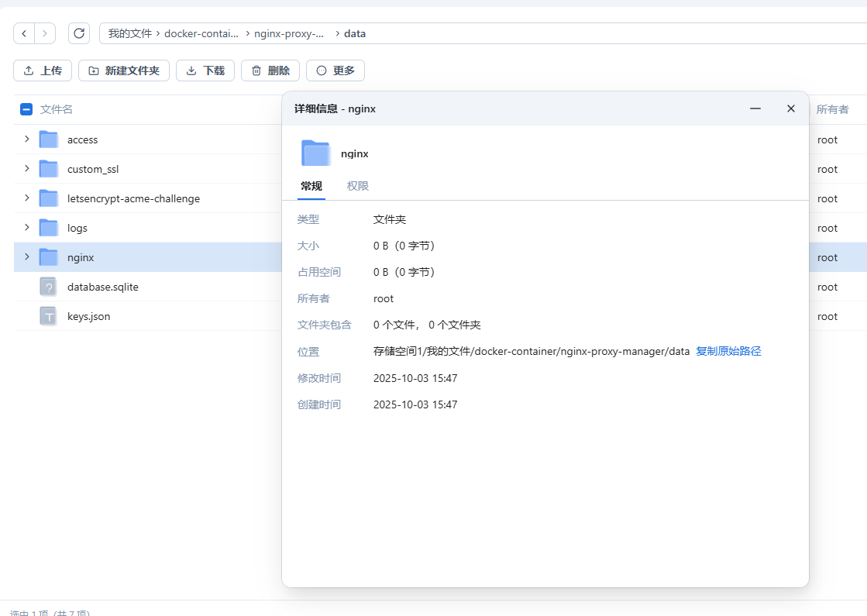Expand the letsencrypt-acme-challenge folder arrow
867x616 pixels.
pyautogui.click(x=26, y=198)
